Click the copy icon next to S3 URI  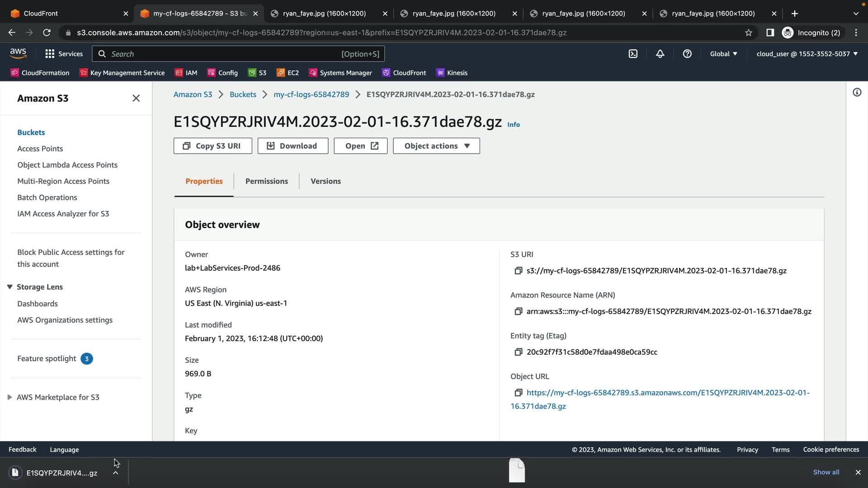(518, 271)
